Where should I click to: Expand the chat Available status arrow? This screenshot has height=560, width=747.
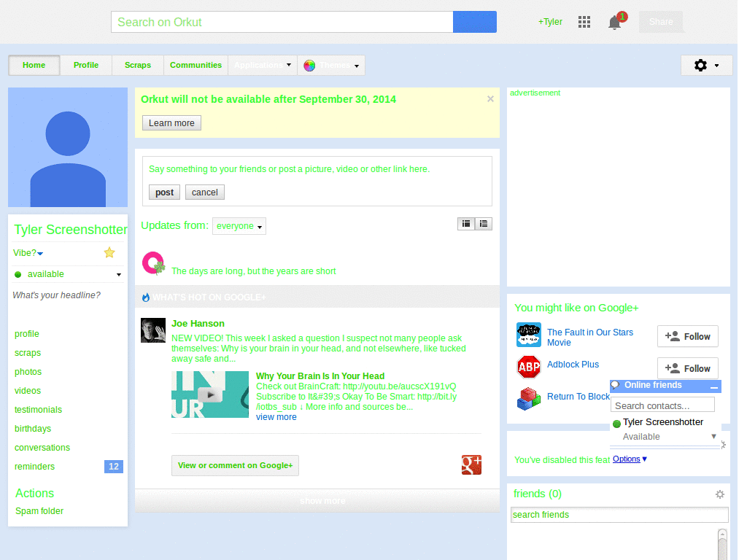pyautogui.click(x=713, y=436)
